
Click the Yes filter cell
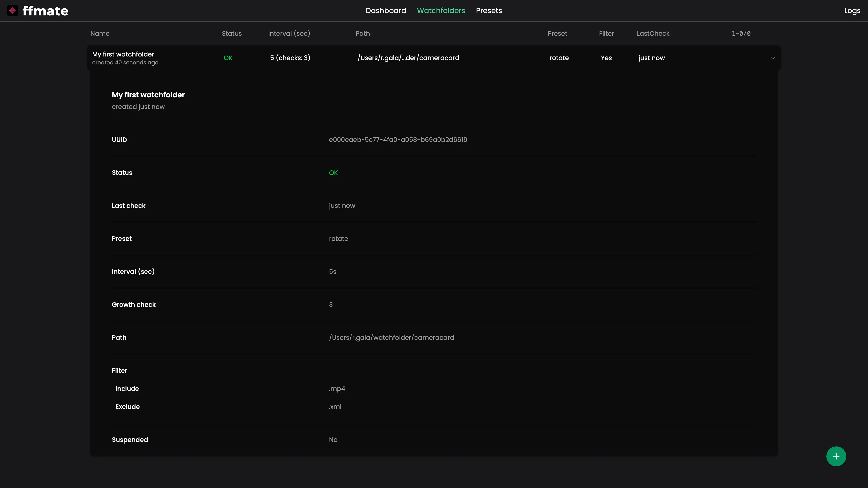(x=606, y=58)
